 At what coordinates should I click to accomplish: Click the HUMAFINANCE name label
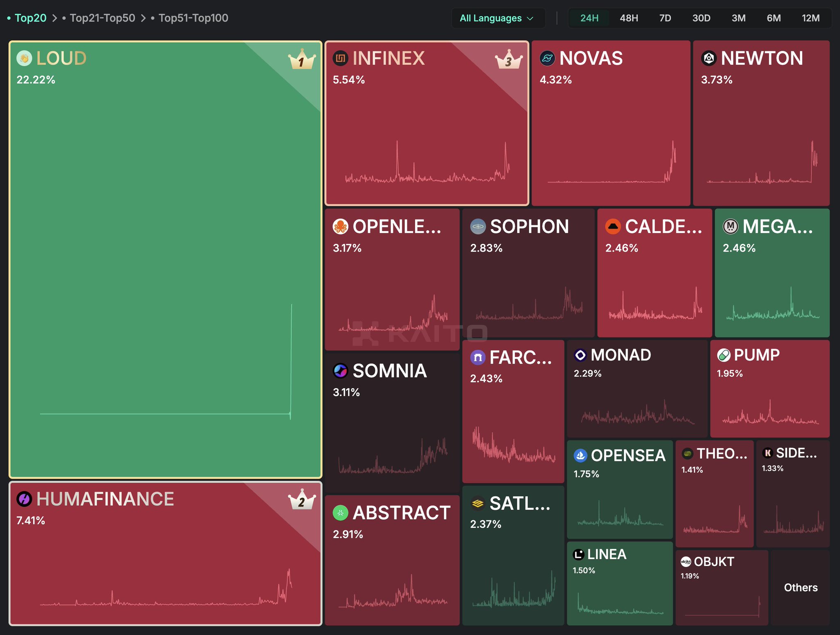[105, 499]
